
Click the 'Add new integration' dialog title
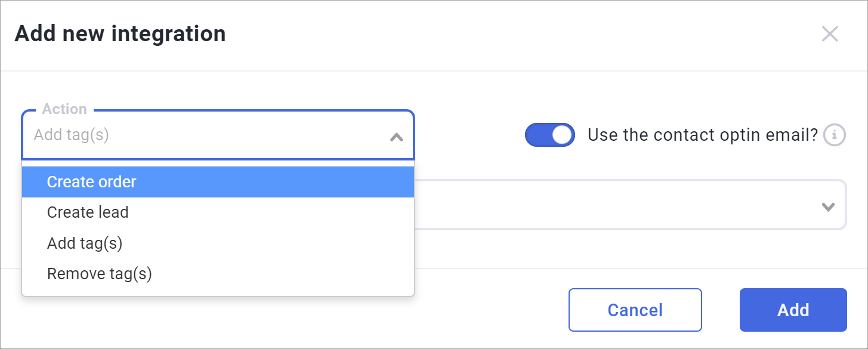click(120, 34)
